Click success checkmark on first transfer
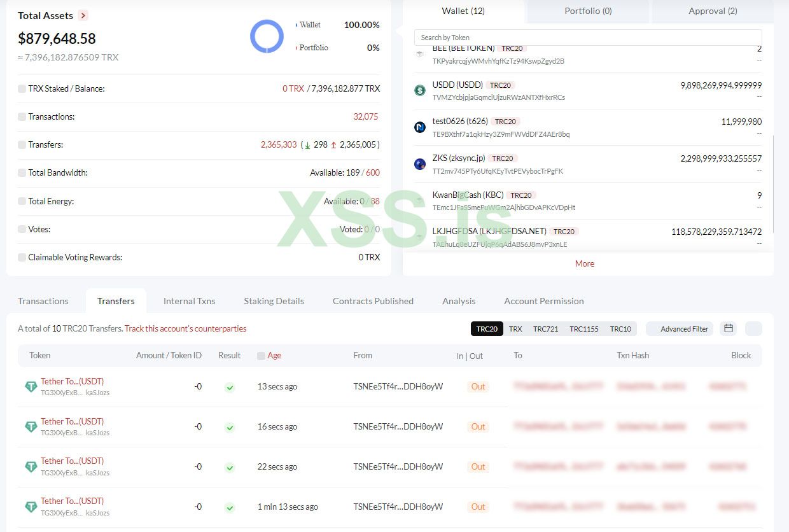This screenshot has height=532, width=789. [230, 387]
